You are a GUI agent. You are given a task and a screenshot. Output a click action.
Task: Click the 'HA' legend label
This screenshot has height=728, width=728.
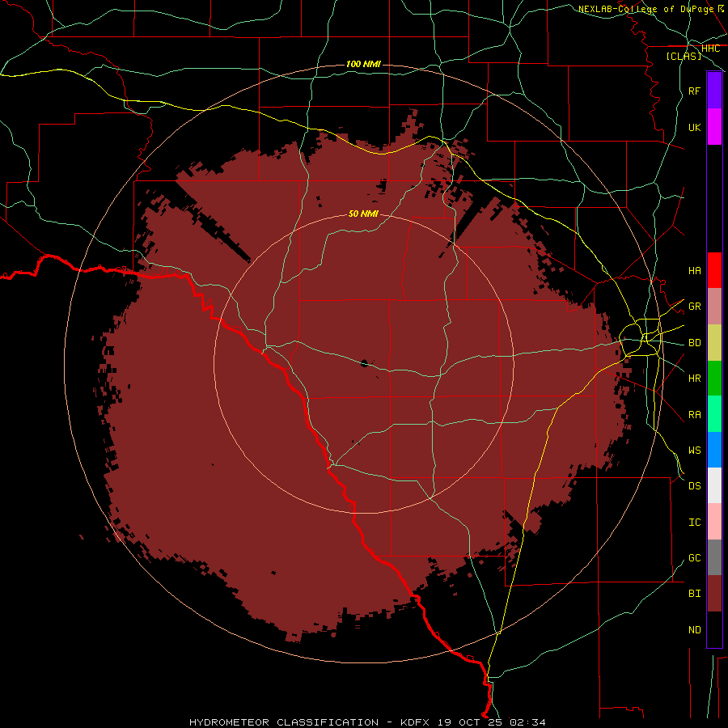click(694, 270)
